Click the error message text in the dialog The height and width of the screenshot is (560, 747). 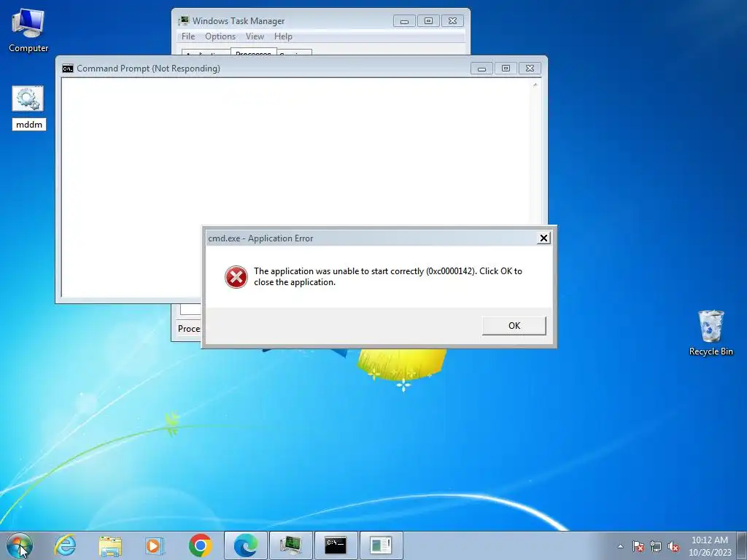coord(388,276)
